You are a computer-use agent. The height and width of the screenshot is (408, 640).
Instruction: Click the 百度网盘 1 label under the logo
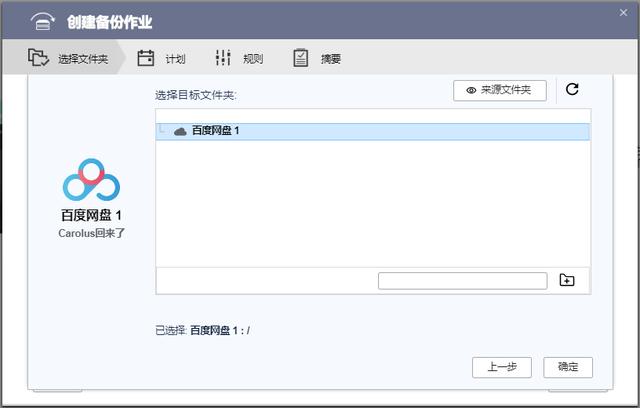pos(91,215)
